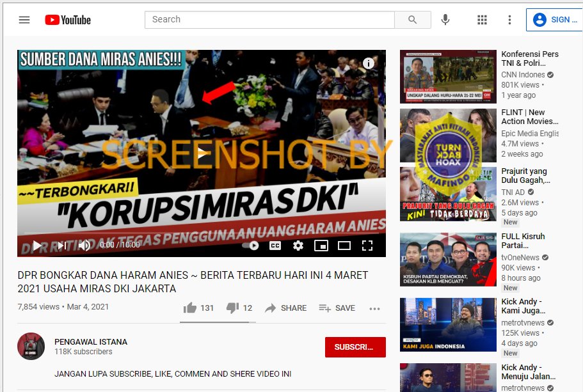Toggle theater mode

coord(344,245)
